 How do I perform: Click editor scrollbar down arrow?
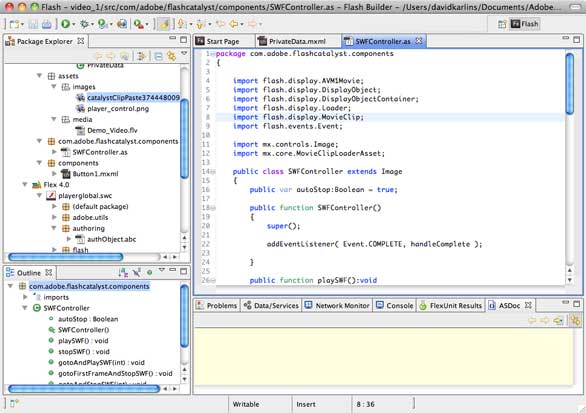coord(570,280)
